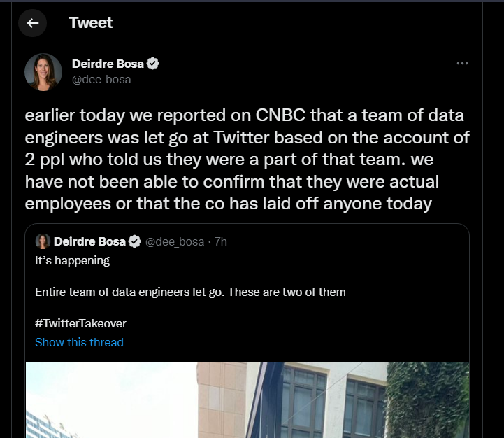Click the ivy-covered wall in the photo
The image size is (504, 438).
point(428,400)
